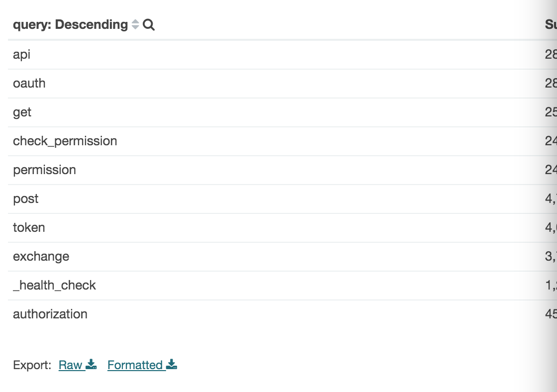The image size is (557, 392).
Task: Pick the 'exchange' row
Action: [x=41, y=256]
